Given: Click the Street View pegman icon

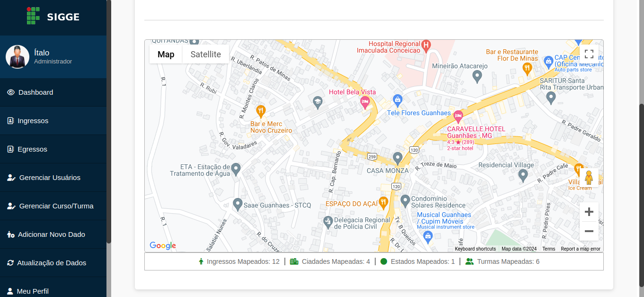Looking at the screenshot, I should point(589,178).
